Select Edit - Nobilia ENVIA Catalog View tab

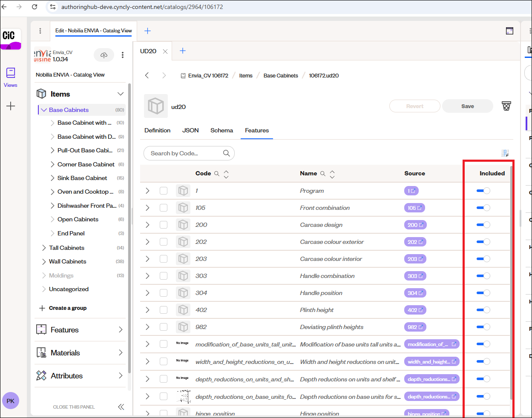pos(94,31)
